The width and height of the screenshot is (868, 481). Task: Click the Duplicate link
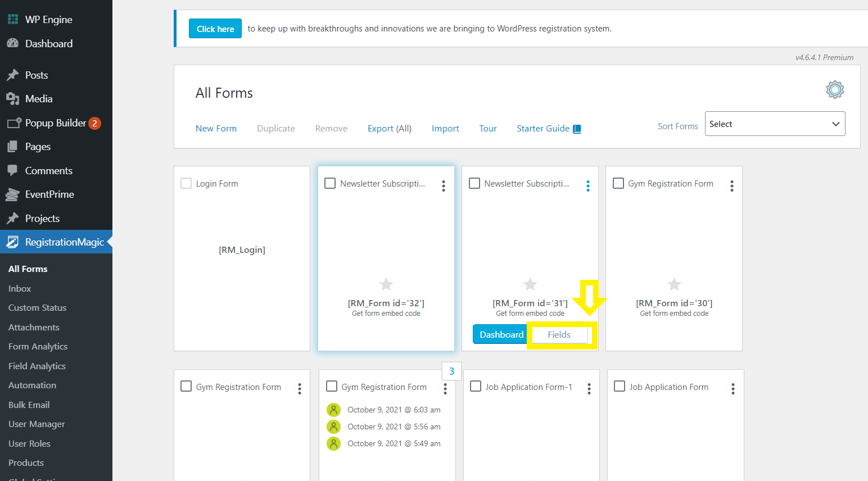pyautogui.click(x=276, y=129)
